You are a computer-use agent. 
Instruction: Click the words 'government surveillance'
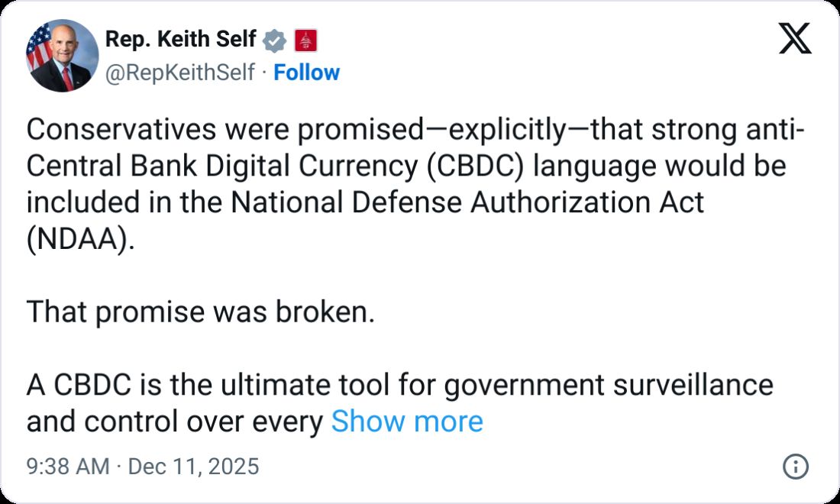click(608, 385)
